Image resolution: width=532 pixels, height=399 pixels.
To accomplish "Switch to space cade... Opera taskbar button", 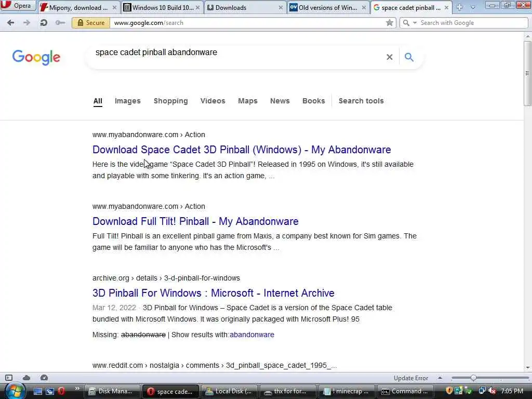I will pos(170,391).
